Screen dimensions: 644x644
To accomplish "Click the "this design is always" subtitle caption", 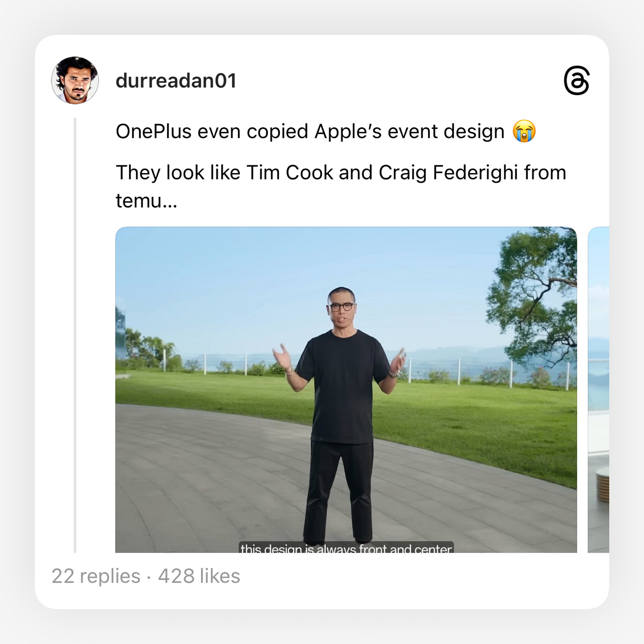I will pyautogui.click(x=346, y=548).
